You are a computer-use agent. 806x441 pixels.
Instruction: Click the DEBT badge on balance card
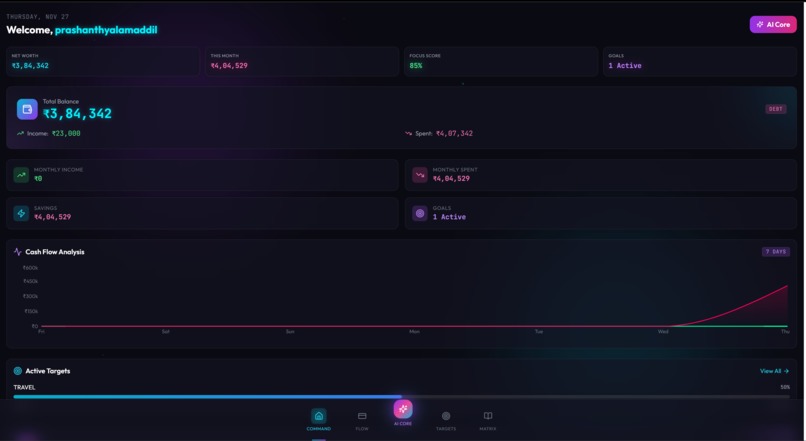pyautogui.click(x=776, y=109)
